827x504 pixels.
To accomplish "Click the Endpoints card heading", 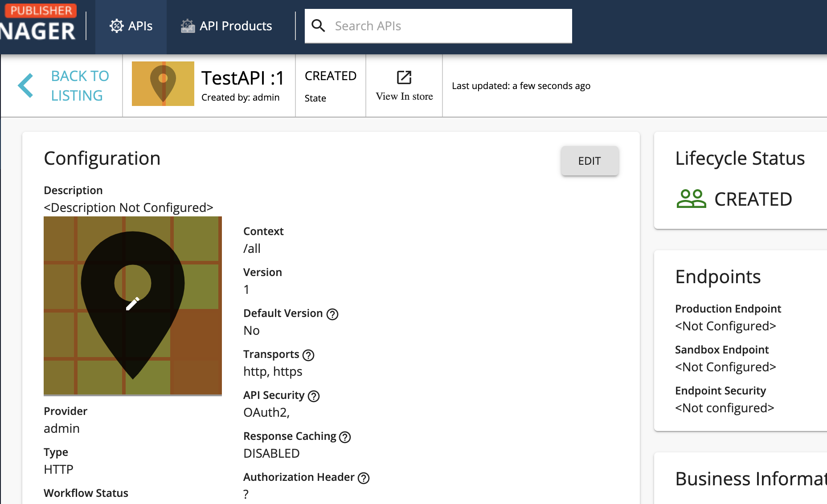I will point(718,277).
